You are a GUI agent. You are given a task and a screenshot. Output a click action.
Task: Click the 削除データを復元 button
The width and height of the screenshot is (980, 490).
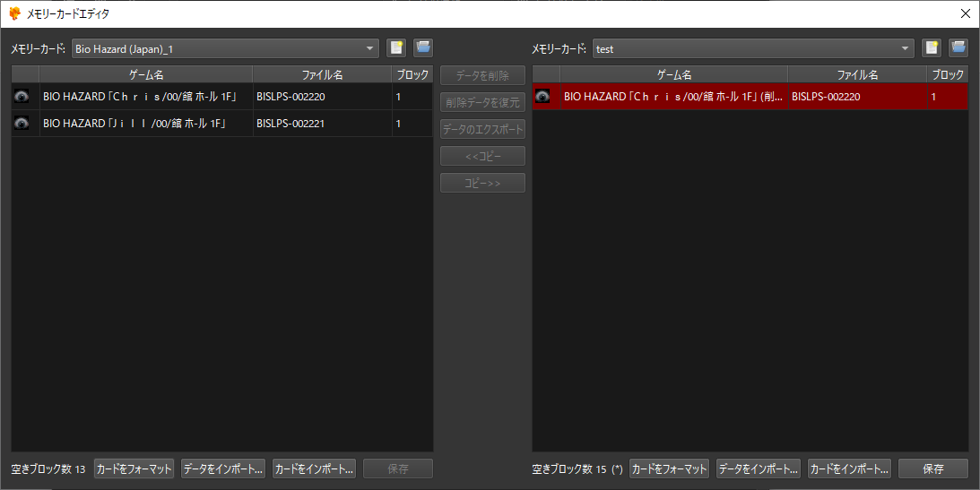tap(482, 102)
